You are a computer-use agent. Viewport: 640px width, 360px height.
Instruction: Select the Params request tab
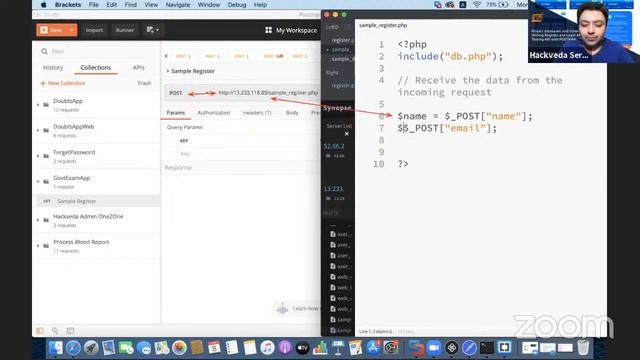click(176, 113)
